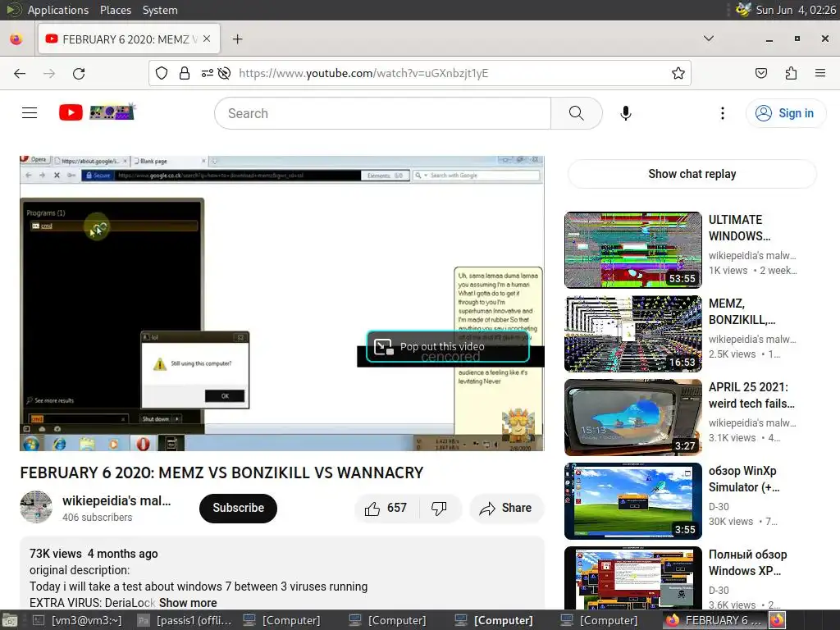This screenshot has width=840, height=630.
Task: Show chat replay
Action: click(x=692, y=174)
